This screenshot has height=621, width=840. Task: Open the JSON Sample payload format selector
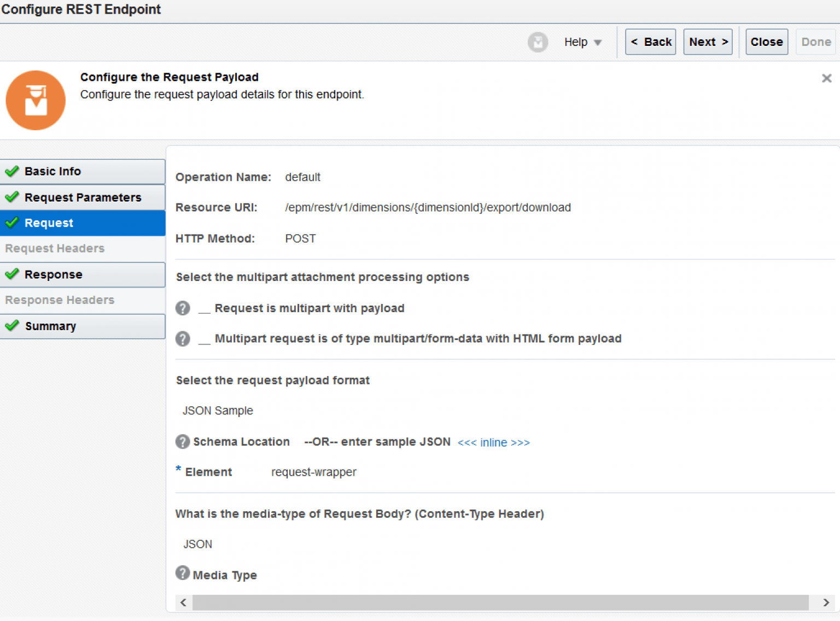point(217,411)
